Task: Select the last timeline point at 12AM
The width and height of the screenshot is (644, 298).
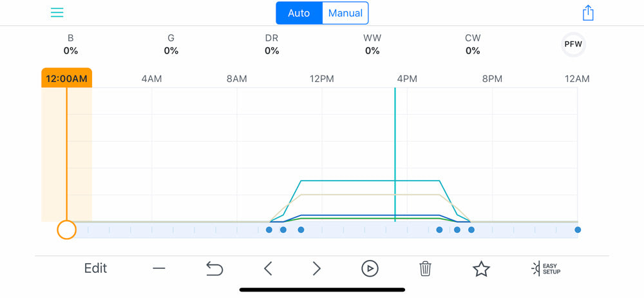Action: click(x=578, y=230)
